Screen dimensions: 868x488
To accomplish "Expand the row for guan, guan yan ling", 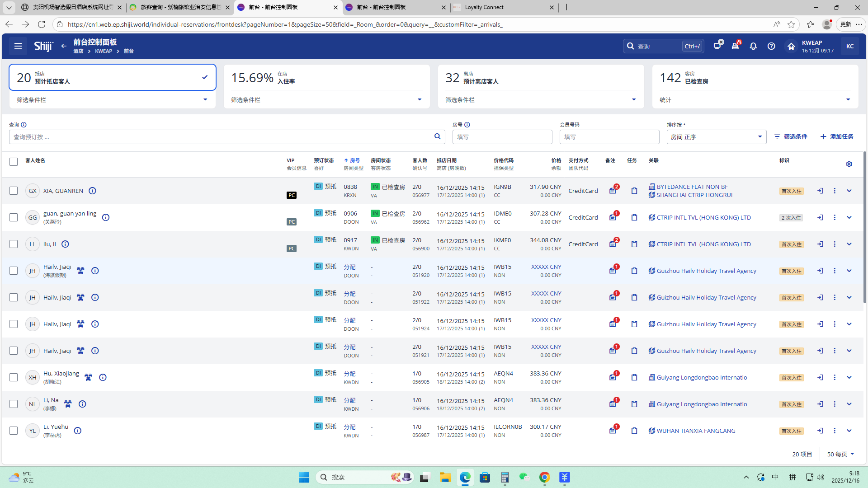I will point(849,217).
